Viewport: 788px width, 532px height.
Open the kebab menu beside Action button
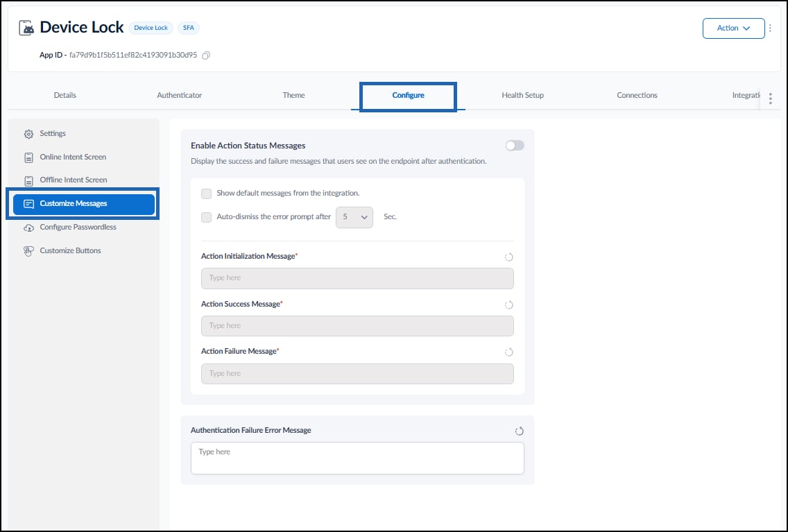coord(770,28)
